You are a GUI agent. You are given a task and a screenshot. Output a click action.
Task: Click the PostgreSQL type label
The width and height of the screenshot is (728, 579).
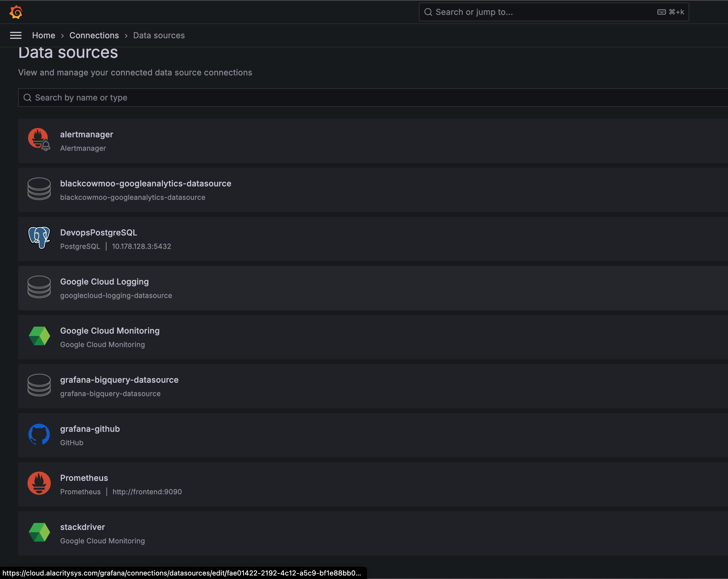pyautogui.click(x=80, y=247)
